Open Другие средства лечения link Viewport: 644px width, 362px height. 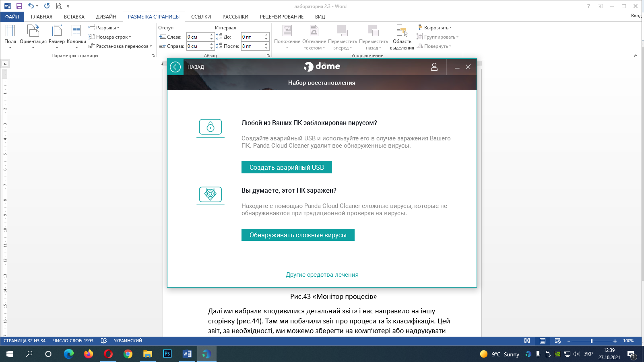tap(322, 275)
